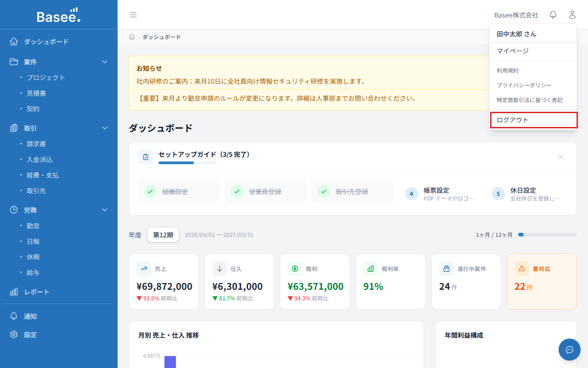Collapse the 取引 section chevron
This screenshot has height=368, width=588.
[x=105, y=128]
